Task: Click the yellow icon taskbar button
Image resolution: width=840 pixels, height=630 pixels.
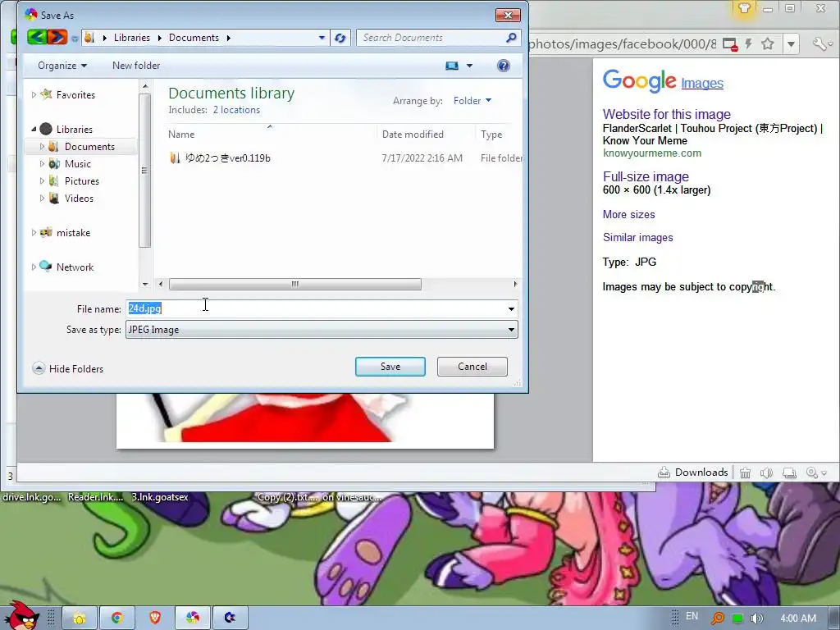Action: [x=80, y=619]
